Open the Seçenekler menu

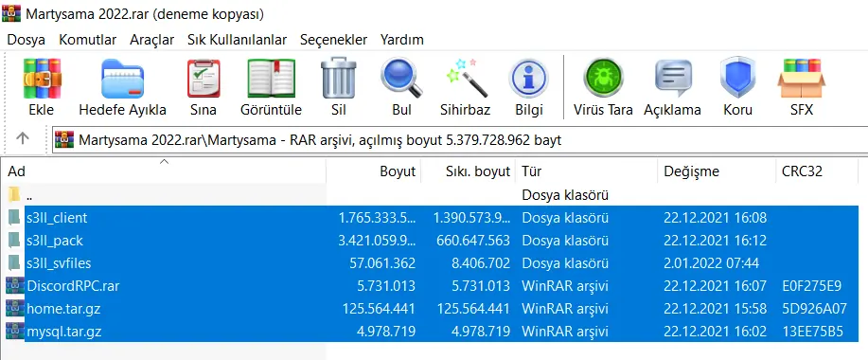click(x=333, y=40)
